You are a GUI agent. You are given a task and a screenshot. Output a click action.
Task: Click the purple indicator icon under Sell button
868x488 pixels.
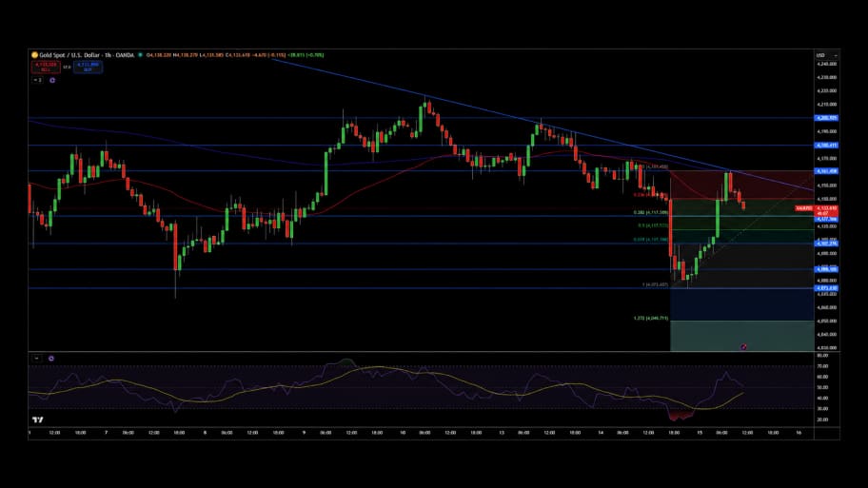click(x=52, y=80)
